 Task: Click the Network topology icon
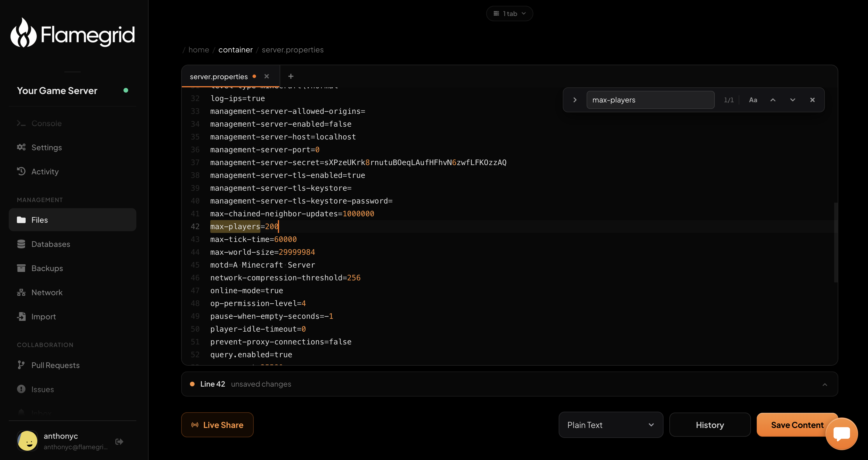[x=21, y=292]
